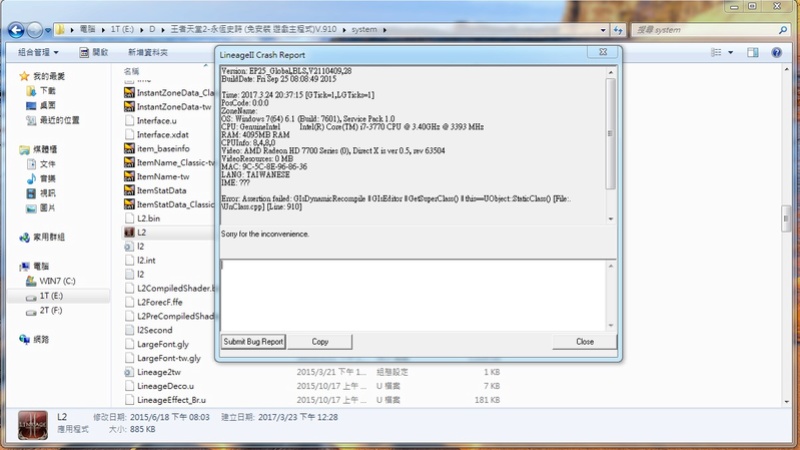Click the crash log scroll up arrow

click(611, 72)
